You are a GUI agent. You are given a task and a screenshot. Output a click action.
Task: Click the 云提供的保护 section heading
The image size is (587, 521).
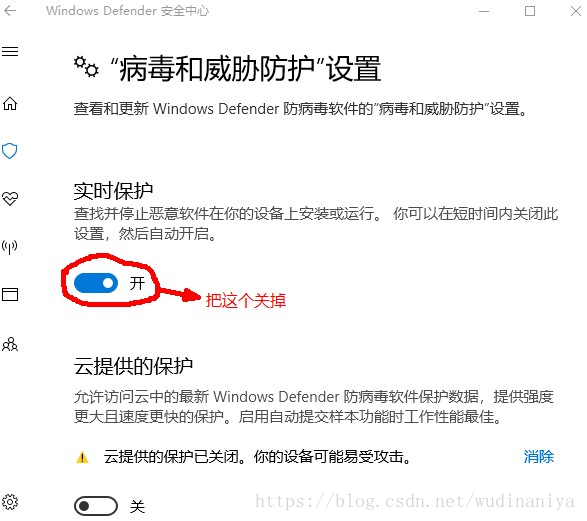(x=133, y=366)
